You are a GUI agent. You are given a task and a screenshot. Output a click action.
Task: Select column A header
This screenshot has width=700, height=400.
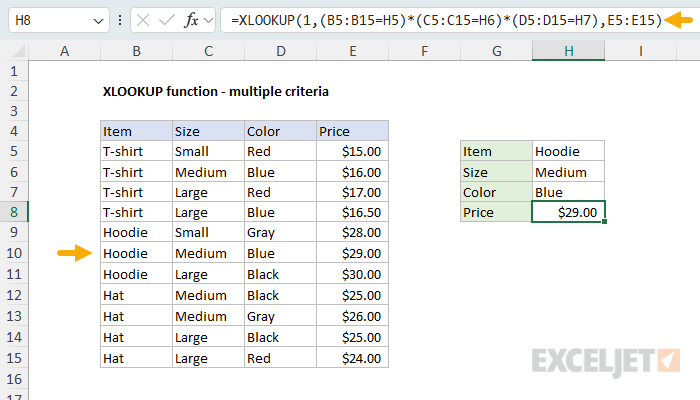(x=65, y=51)
